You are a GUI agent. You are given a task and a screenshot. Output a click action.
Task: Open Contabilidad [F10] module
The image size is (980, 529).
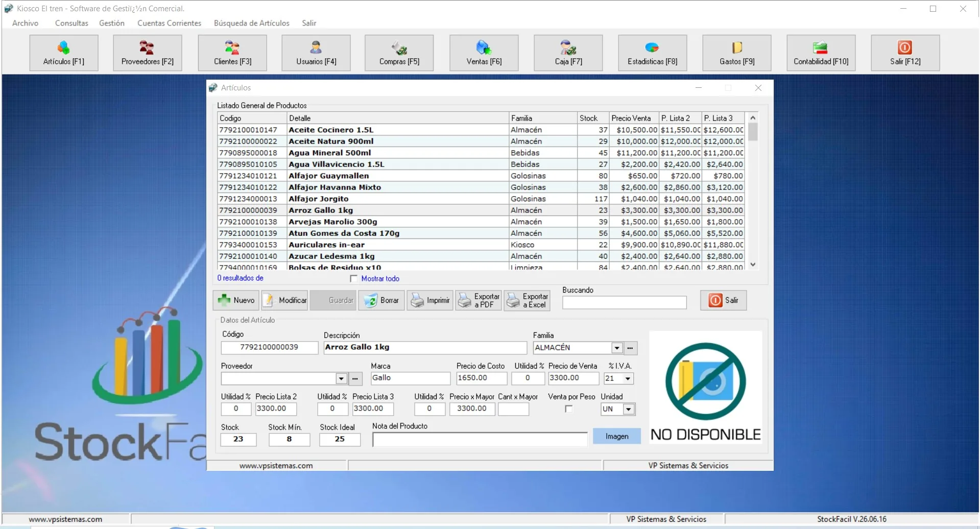coord(821,53)
